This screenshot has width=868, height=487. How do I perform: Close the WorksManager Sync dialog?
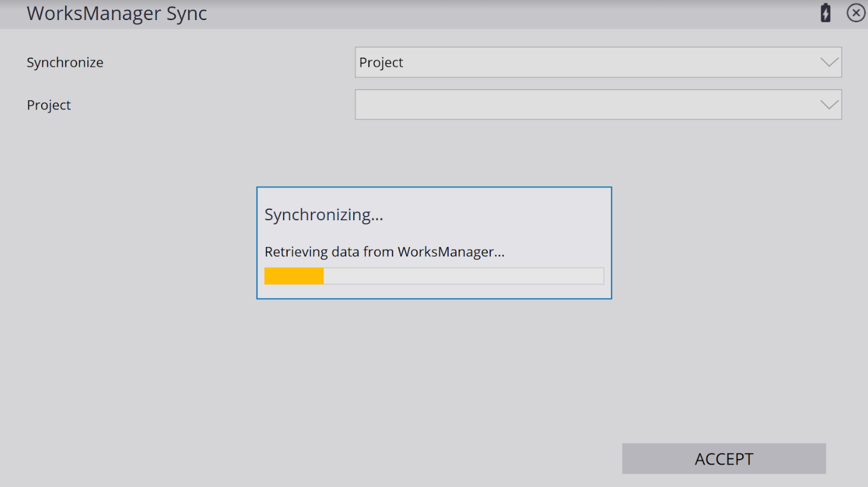[855, 13]
